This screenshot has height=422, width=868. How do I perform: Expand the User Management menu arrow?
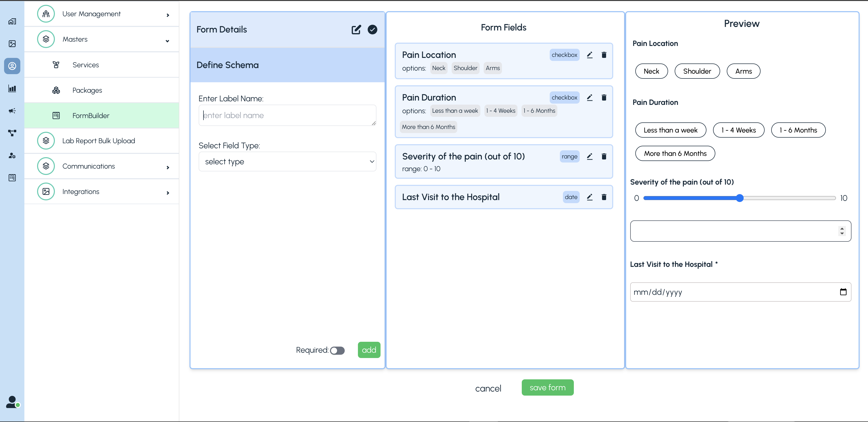(x=168, y=15)
